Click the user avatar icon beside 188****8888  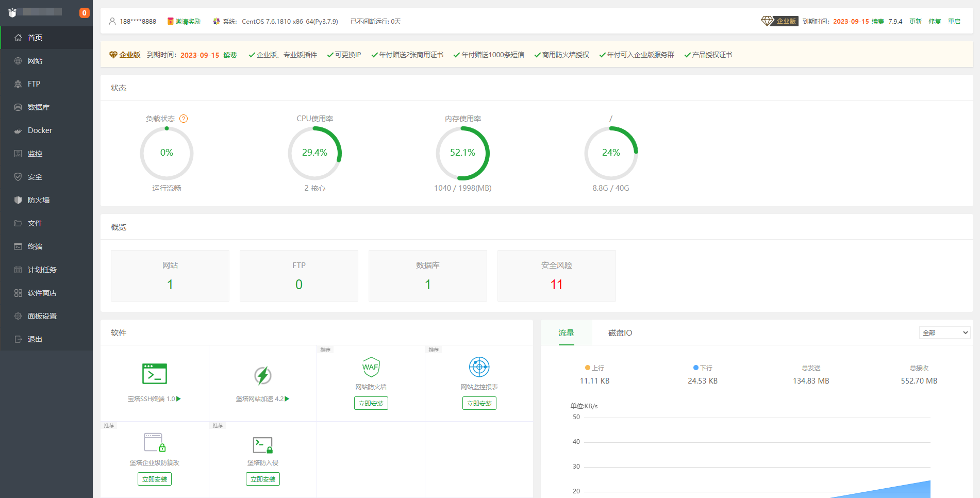(x=112, y=21)
